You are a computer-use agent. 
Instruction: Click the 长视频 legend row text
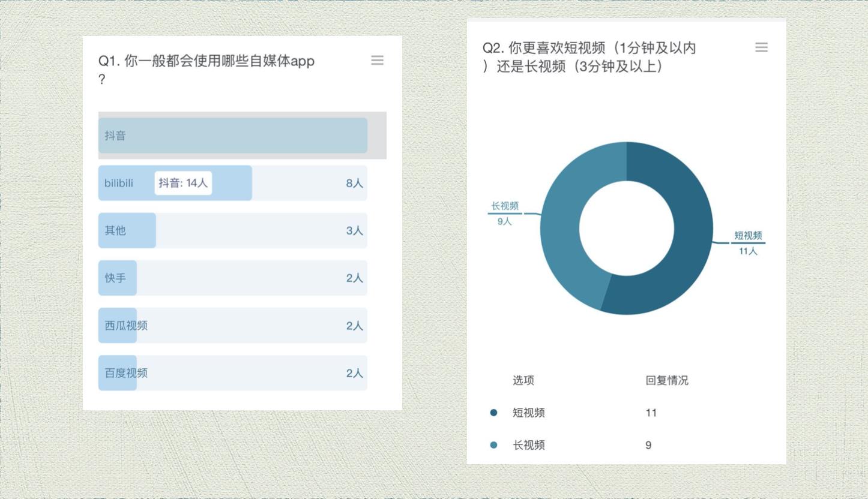[x=529, y=445]
